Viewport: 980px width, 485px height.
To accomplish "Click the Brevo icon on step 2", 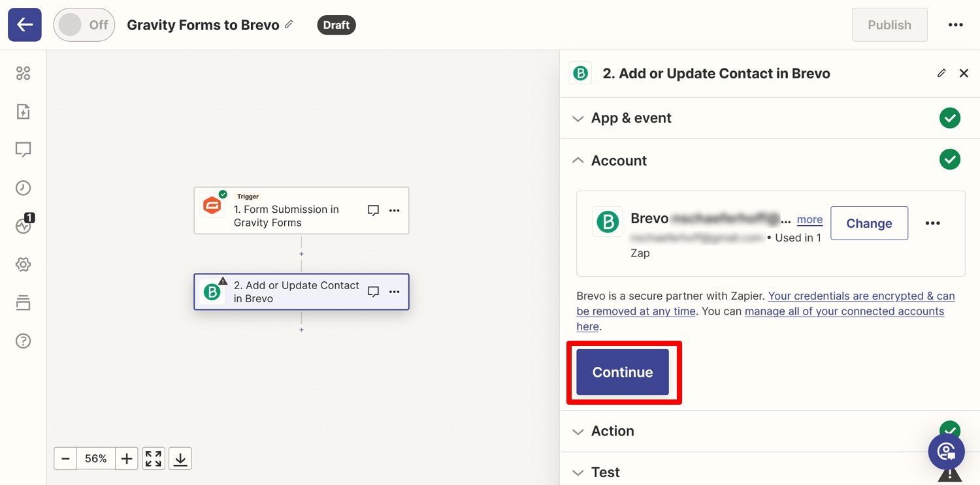I will [x=212, y=292].
